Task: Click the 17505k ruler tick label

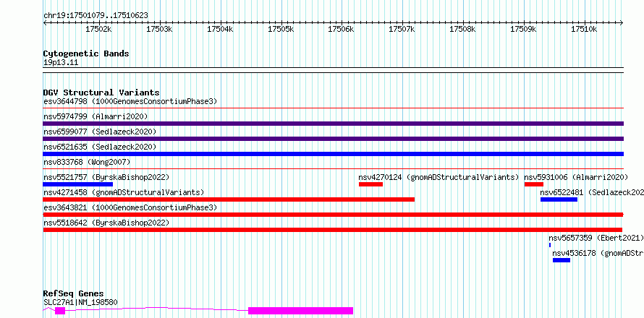Action: (281, 29)
